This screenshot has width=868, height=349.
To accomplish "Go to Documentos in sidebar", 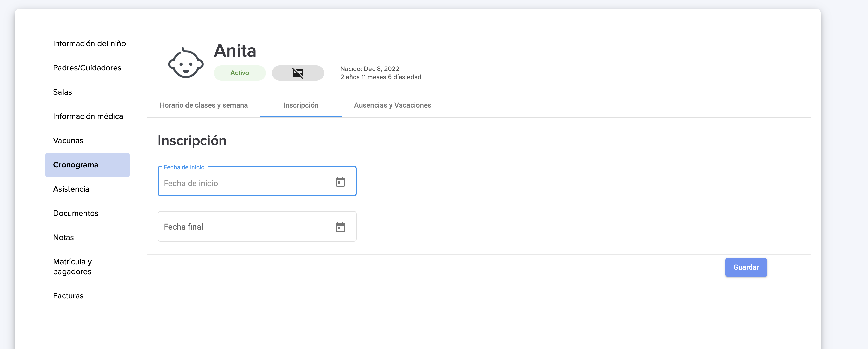I will (76, 214).
